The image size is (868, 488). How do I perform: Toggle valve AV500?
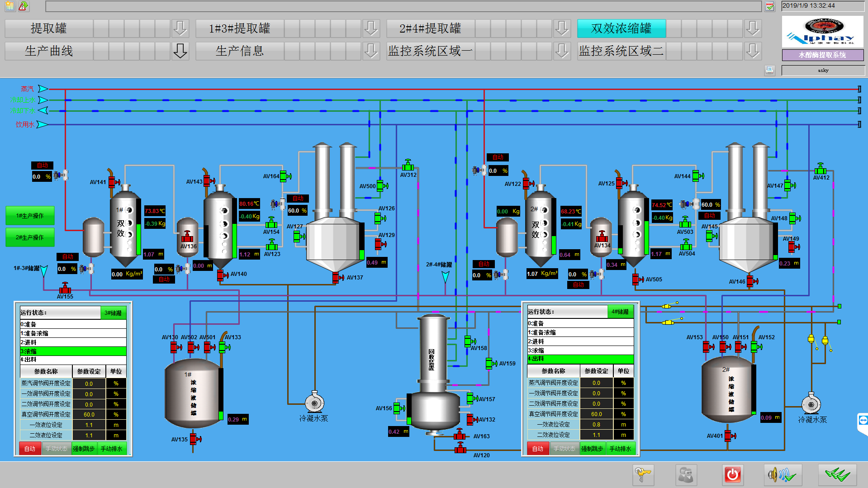(x=381, y=185)
